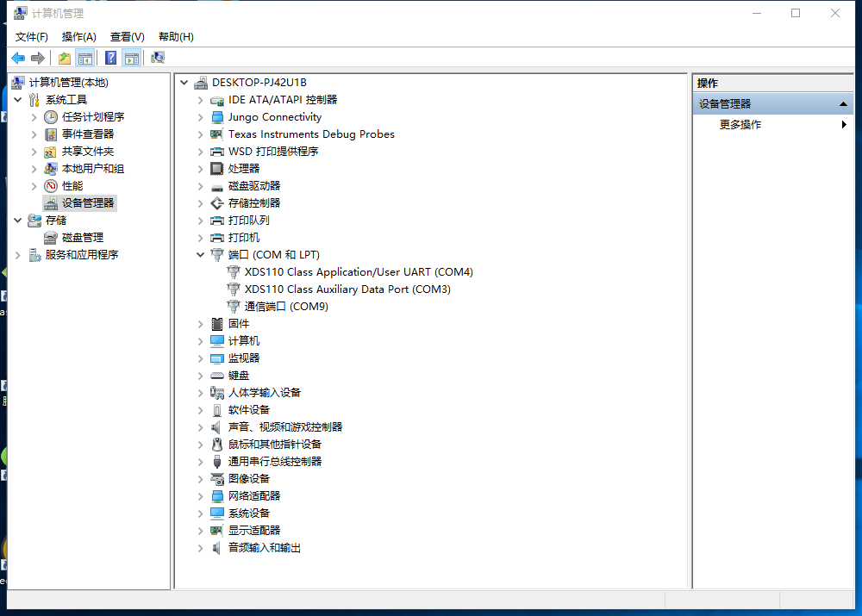Screen dimensions: 862x616
Task: Collapse the 设备管理器 actions section arrow
Action: (843, 104)
